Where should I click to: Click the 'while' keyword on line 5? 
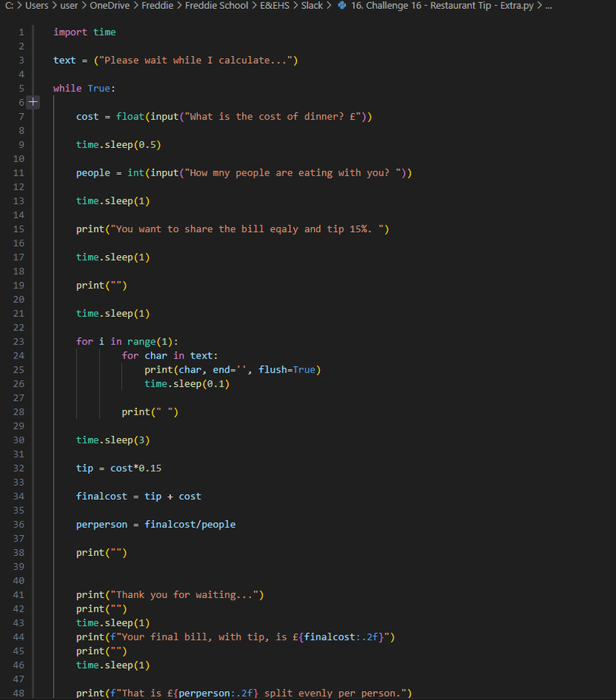(x=67, y=89)
